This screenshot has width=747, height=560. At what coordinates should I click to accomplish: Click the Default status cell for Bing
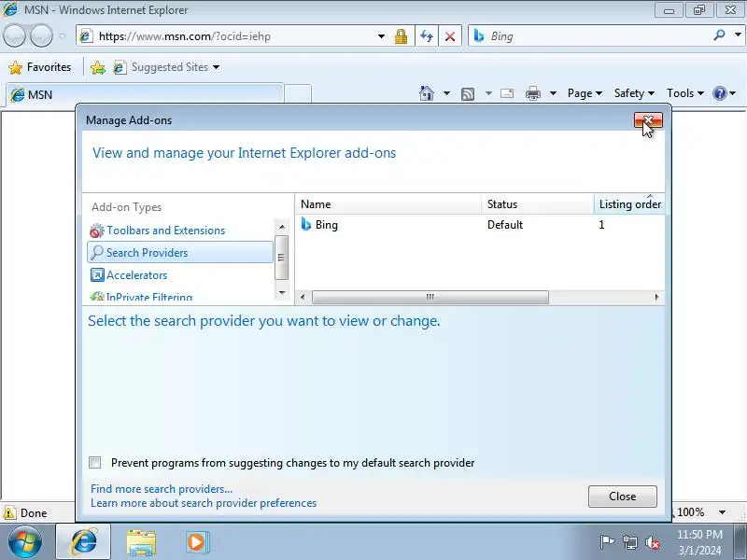click(x=505, y=225)
